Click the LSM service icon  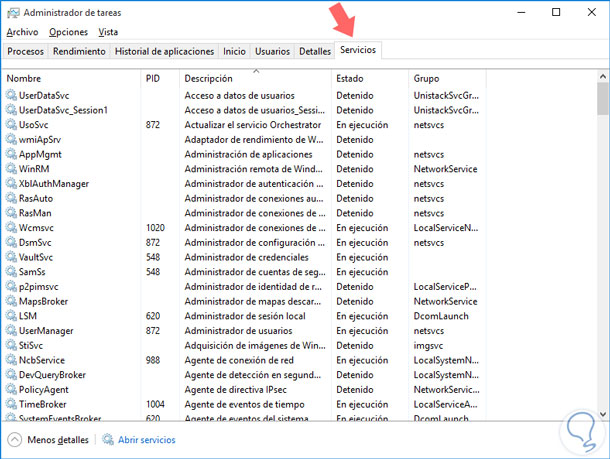[x=11, y=315]
